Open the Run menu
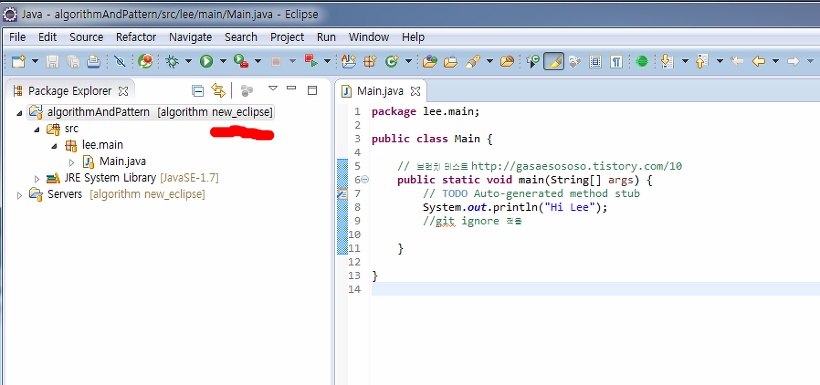Screen dimensions: 820x385 [326, 37]
